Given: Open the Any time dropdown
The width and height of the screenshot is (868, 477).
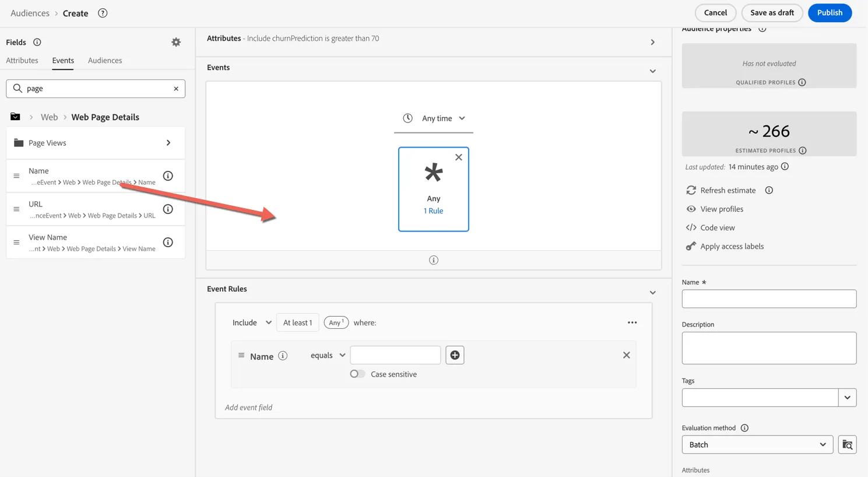Looking at the screenshot, I should coord(434,118).
